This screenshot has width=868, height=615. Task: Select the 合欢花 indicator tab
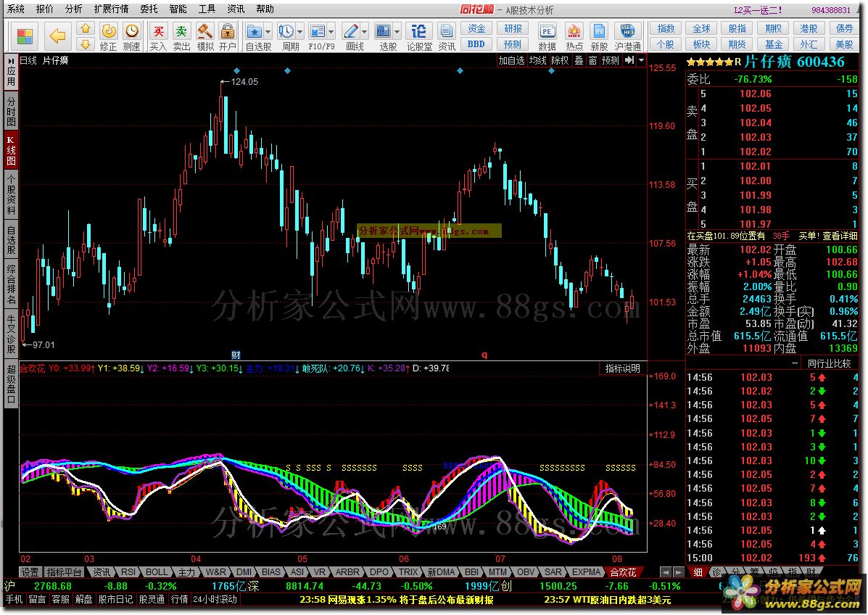pos(623,571)
